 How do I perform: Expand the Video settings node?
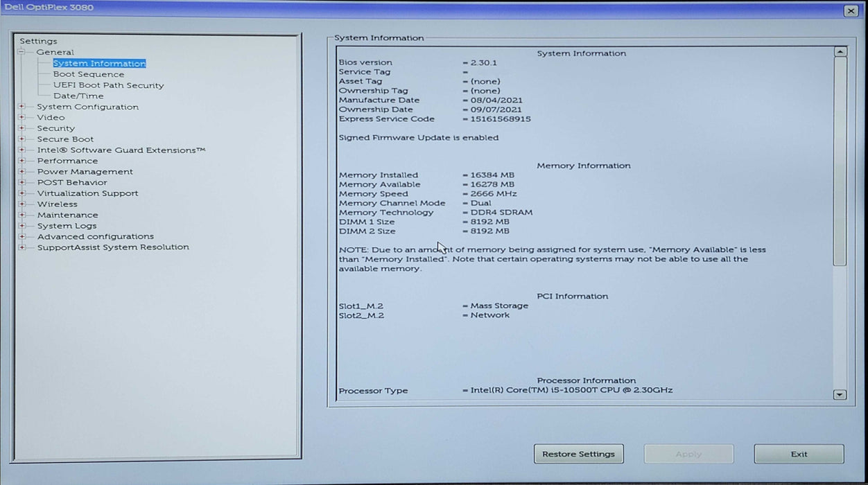[21, 118]
